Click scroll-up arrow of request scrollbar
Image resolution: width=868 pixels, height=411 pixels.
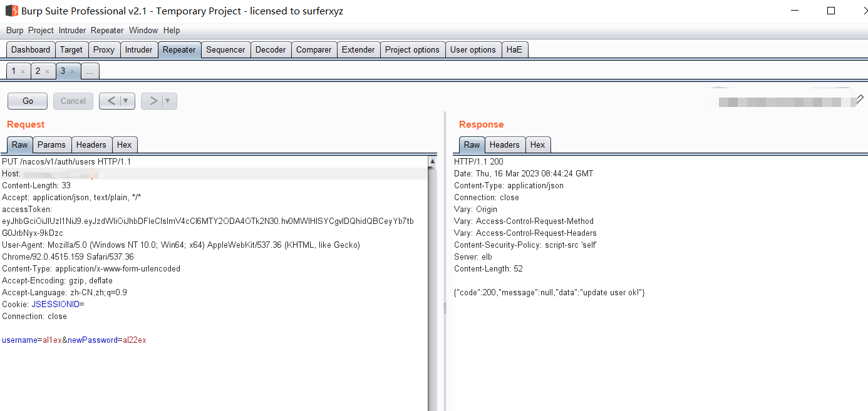432,161
